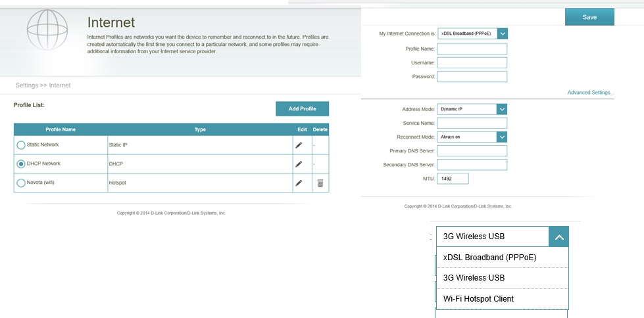Click the Username input field
This screenshot has width=644, height=318.
472,63
